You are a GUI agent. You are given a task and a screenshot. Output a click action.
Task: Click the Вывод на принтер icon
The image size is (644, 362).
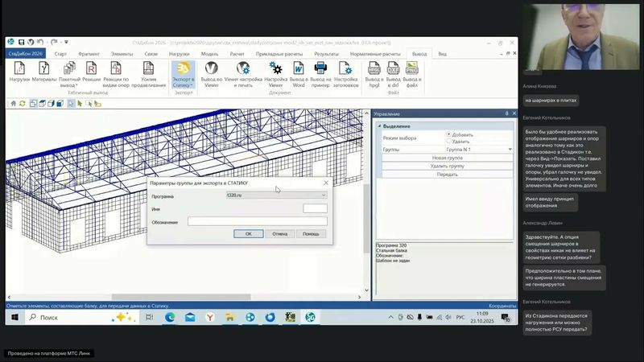pos(320,69)
